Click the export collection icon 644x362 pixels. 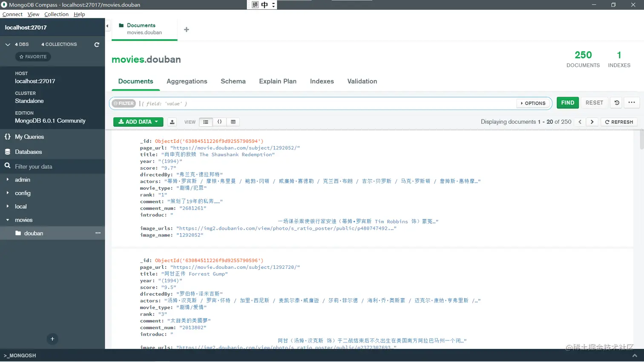point(172,122)
